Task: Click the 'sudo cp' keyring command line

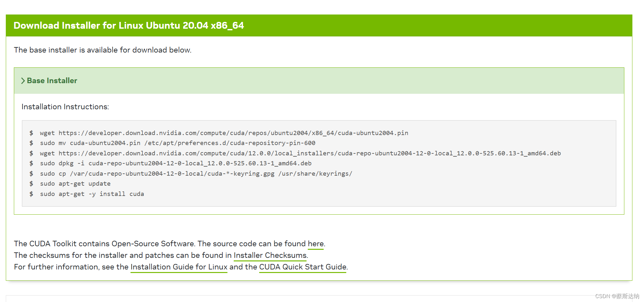Action: pos(196,174)
